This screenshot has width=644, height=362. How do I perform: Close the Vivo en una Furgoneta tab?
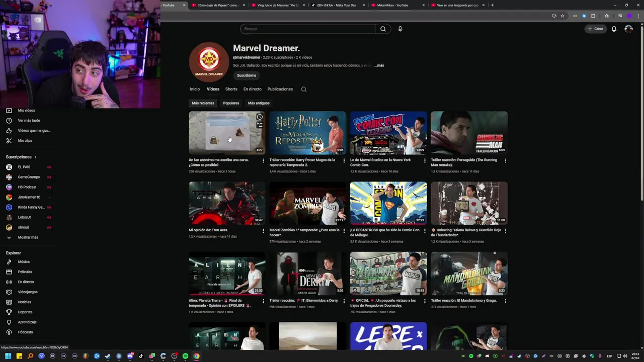[x=484, y=5]
